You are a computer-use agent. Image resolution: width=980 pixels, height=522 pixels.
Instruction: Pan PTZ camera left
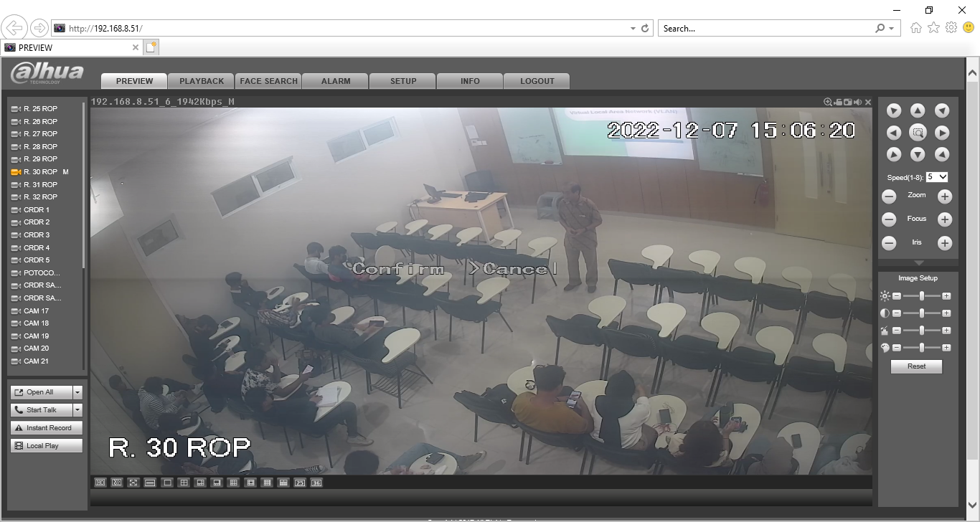pos(894,133)
